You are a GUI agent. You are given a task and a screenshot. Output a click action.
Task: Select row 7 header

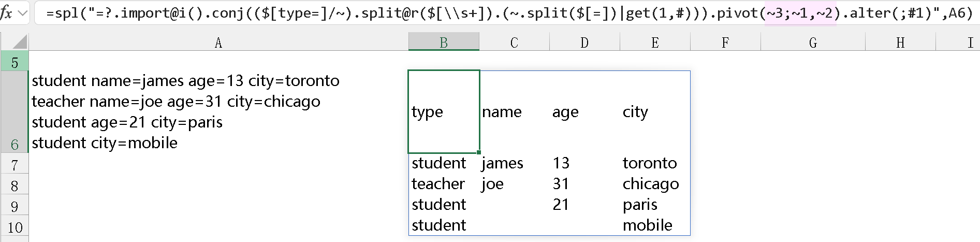(x=14, y=165)
